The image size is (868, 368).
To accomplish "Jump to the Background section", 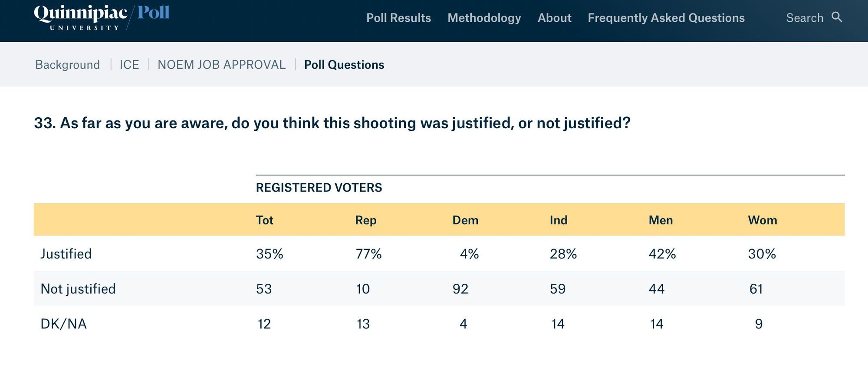I will pos(68,65).
